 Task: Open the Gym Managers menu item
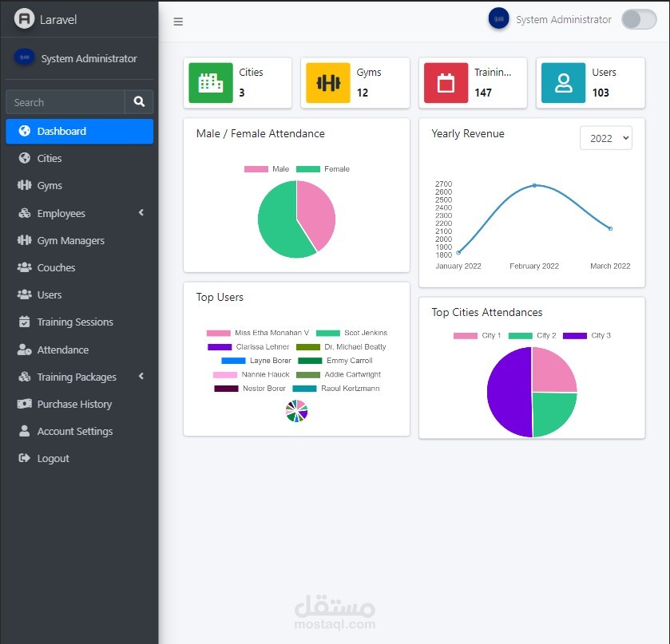click(80, 240)
